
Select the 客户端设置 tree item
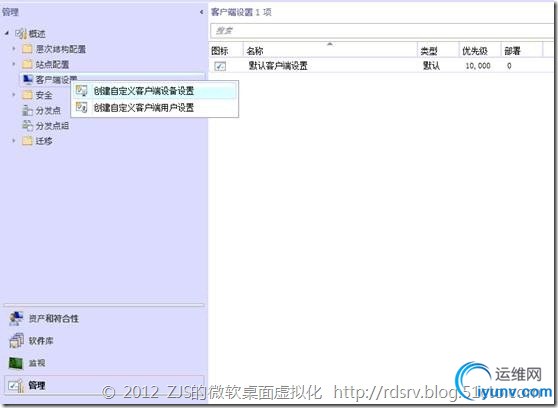click(x=56, y=80)
